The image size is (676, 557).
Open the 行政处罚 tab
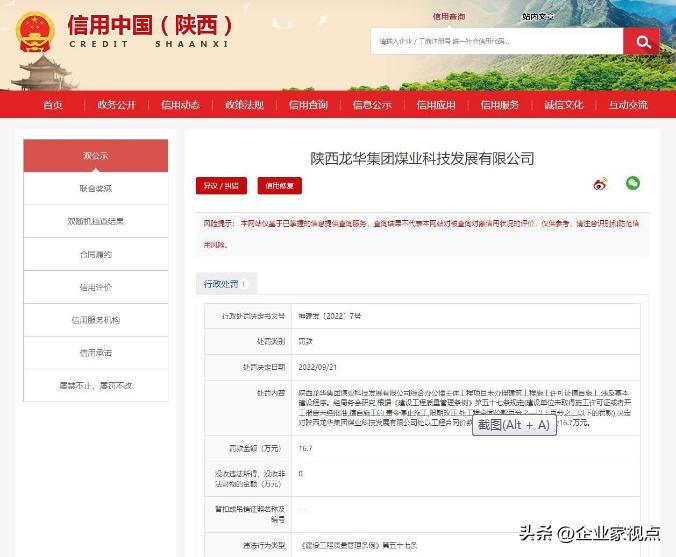click(226, 284)
